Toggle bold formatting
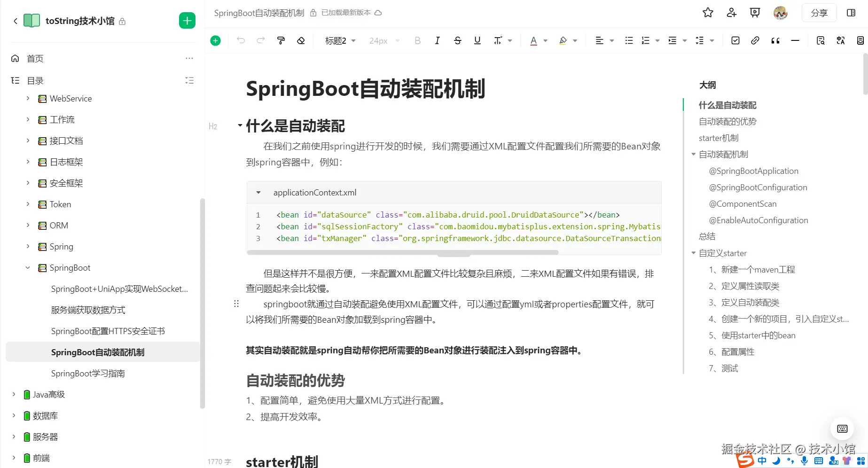The height and width of the screenshot is (468, 868). [417, 40]
